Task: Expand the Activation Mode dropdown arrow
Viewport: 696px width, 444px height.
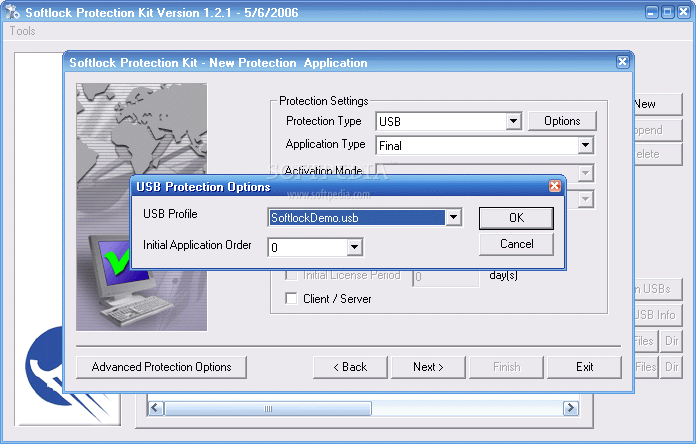Action: click(x=585, y=173)
